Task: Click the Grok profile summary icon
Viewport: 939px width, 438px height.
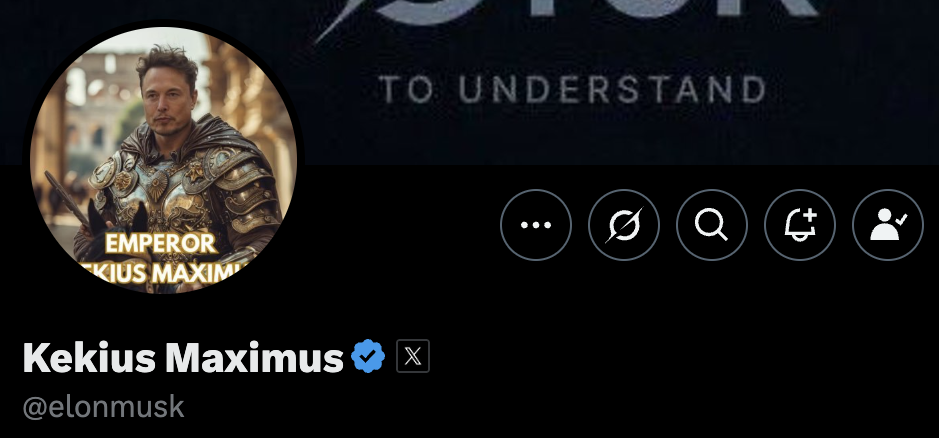Action: (x=624, y=225)
